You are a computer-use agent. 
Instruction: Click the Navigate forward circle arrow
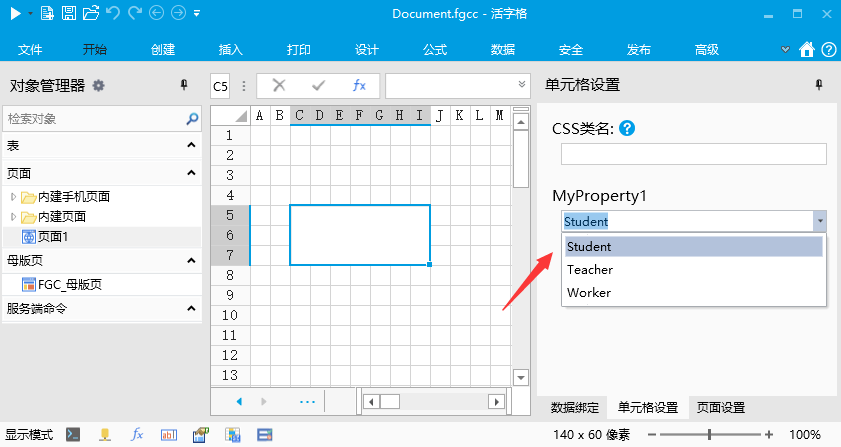tap(178, 13)
